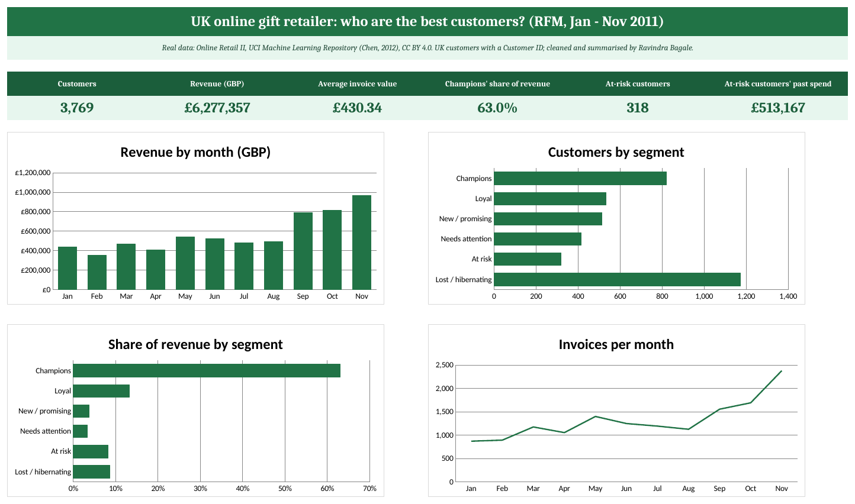The image size is (855, 504).
Task: Select the Loyal bar in Share of revenue chart
Action: click(x=101, y=391)
